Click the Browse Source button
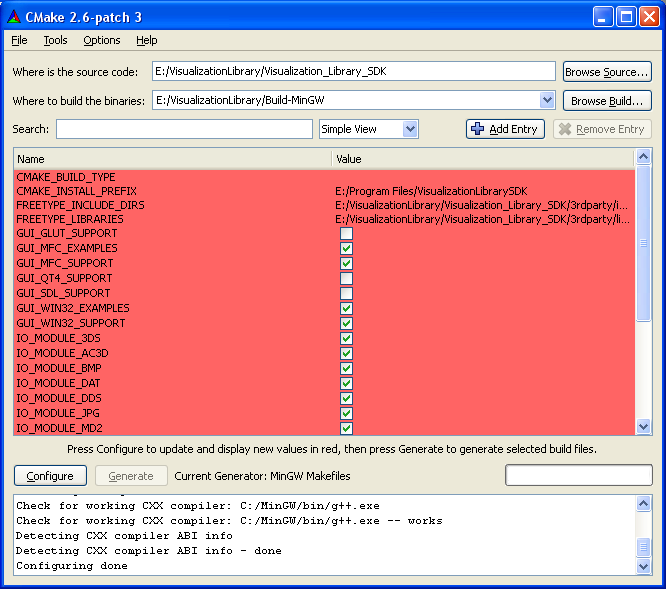The width and height of the screenshot is (666, 589). pos(606,72)
